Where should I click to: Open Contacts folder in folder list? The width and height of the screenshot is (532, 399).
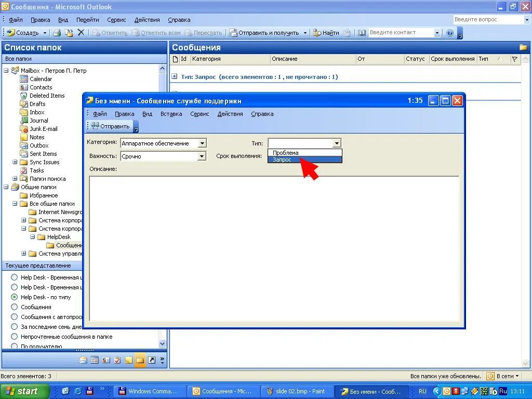tap(41, 87)
